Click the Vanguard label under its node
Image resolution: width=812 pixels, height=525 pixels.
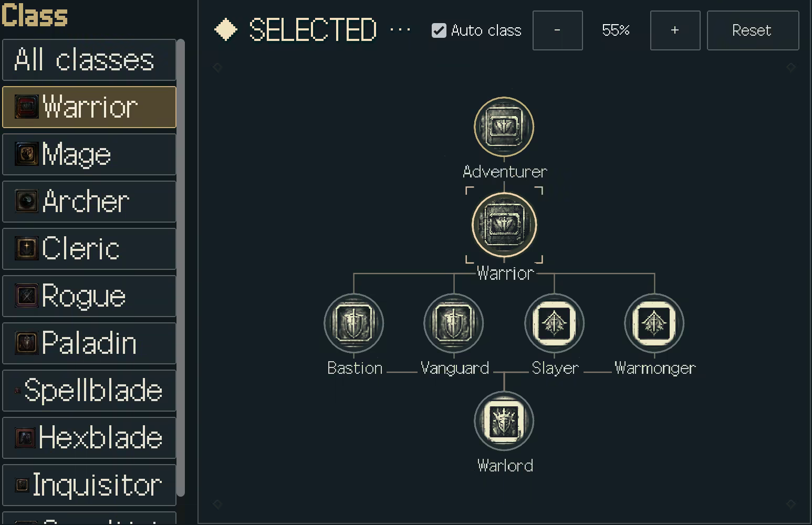click(455, 368)
